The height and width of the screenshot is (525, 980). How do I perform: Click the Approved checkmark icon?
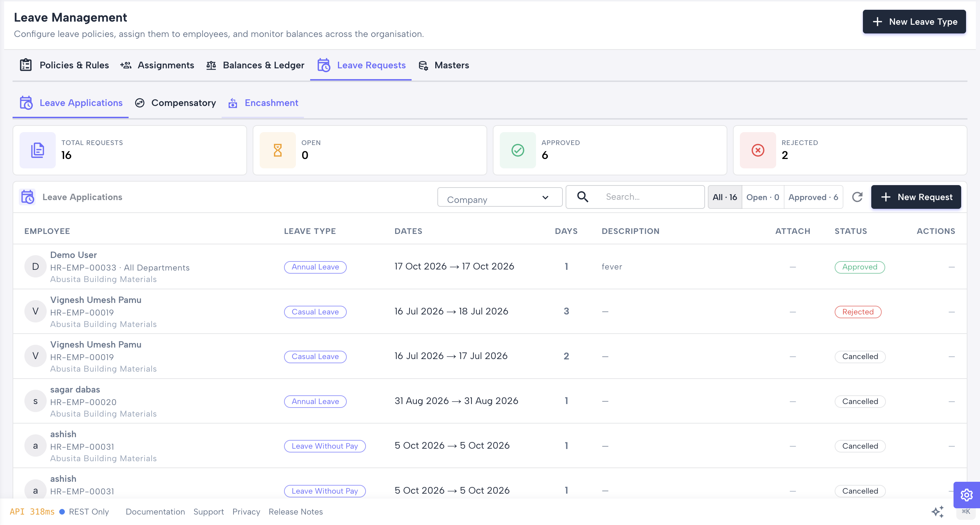click(518, 150)
